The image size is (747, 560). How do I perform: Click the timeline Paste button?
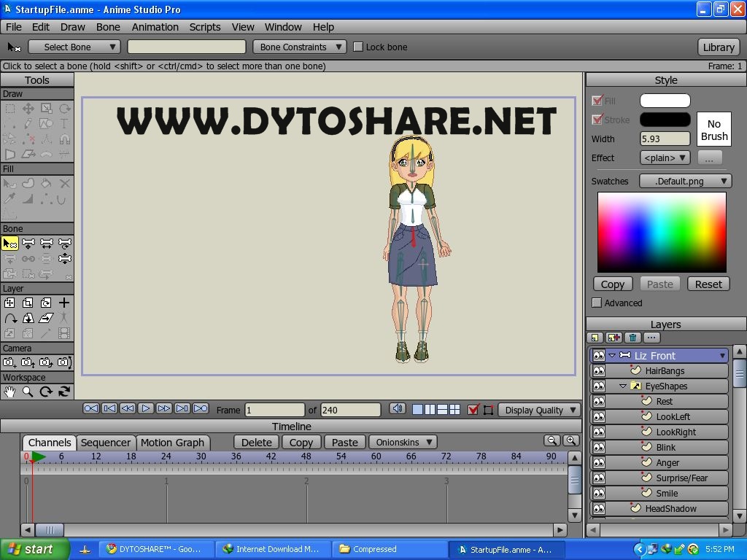(x=344, y=443)
